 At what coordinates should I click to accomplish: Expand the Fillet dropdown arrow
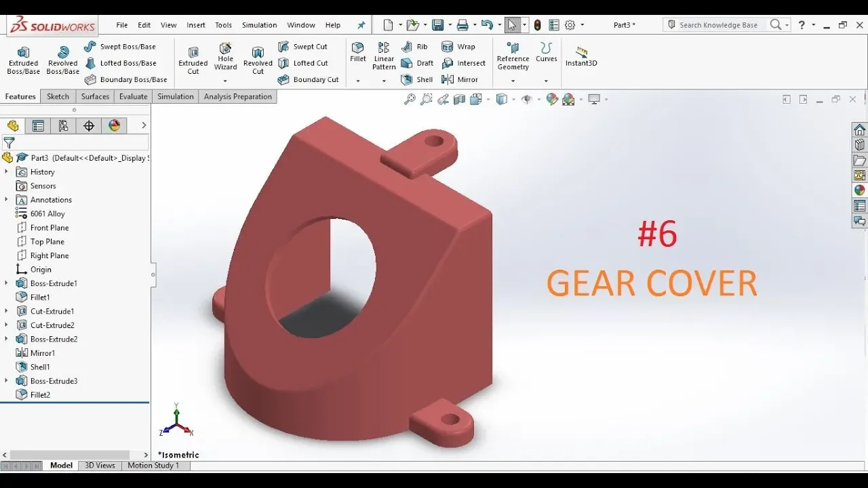click(358, 81)
